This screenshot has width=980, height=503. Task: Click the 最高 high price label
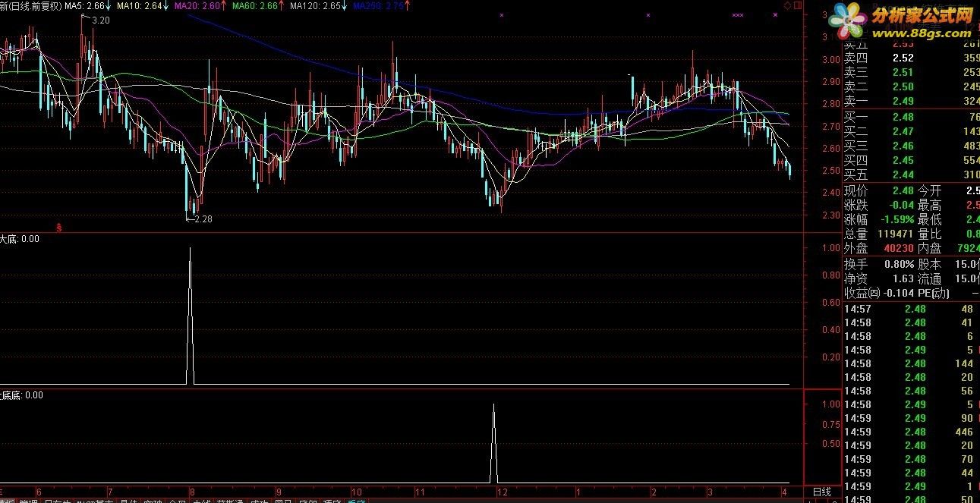click(x=929, y=206)
